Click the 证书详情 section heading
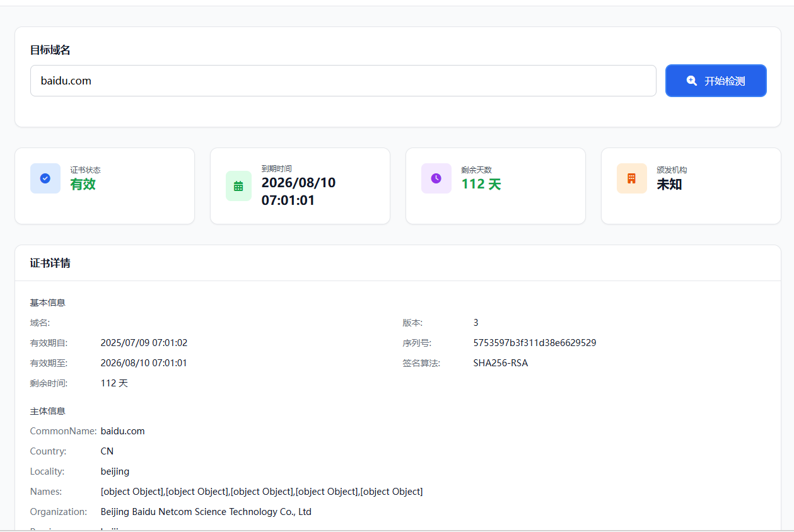 [50, 263]
